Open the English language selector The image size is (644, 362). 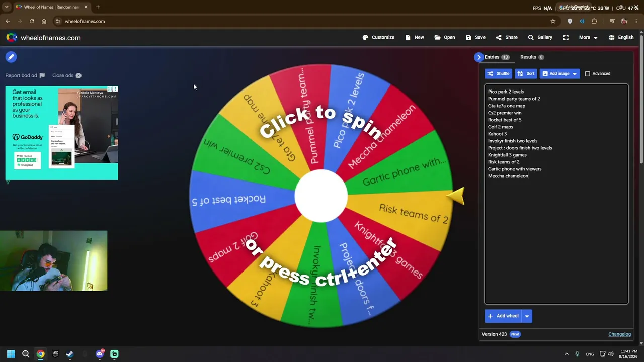(621, 37)
